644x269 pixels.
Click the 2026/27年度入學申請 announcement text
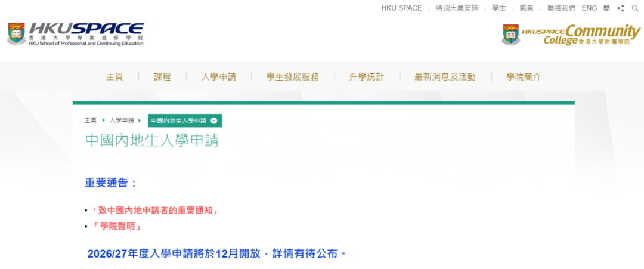pyautogui.click(x=216, y=254)
